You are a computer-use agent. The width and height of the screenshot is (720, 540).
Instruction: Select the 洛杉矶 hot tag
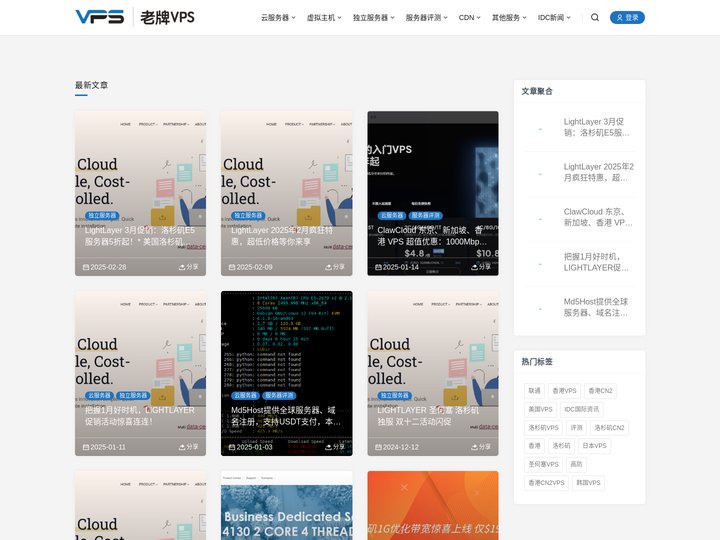[x=561, y=446]
